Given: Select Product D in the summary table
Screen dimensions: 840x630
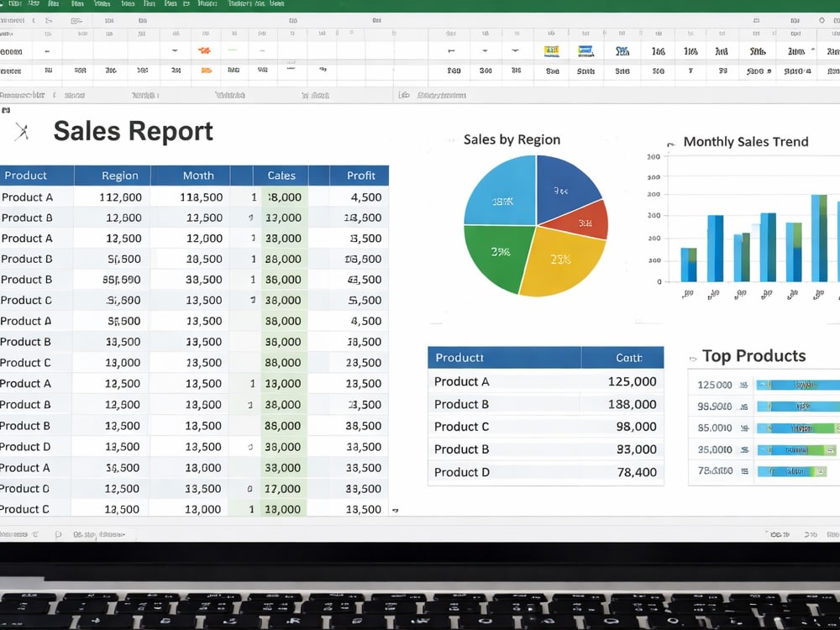Looking at the screenshot, I should 462,472.
